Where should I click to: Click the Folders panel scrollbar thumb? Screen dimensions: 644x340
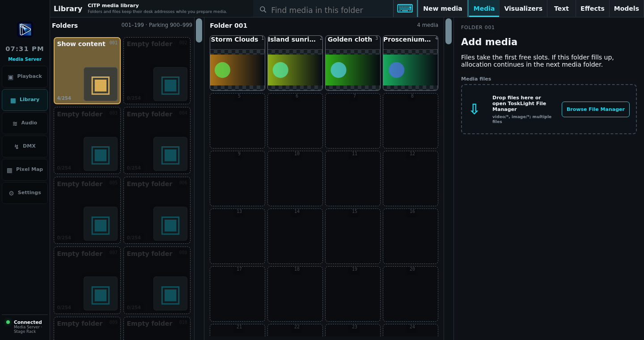pyautogui.click(x=199, y=30)
